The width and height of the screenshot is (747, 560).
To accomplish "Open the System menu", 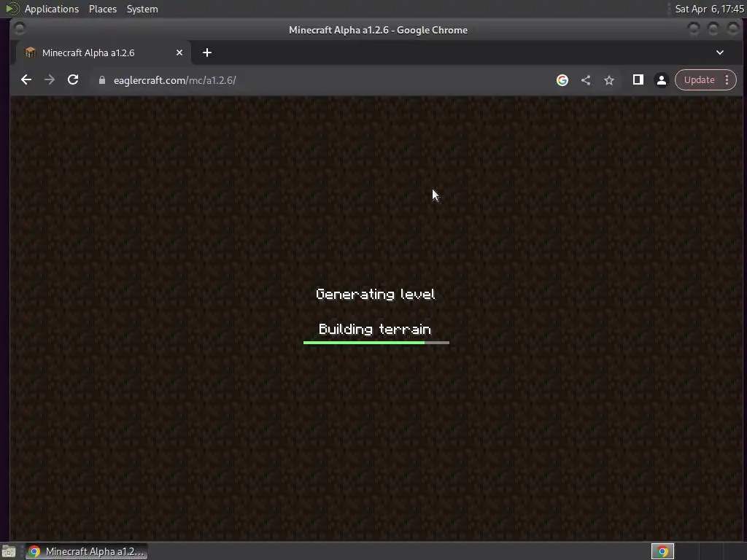I will (142, 9).
